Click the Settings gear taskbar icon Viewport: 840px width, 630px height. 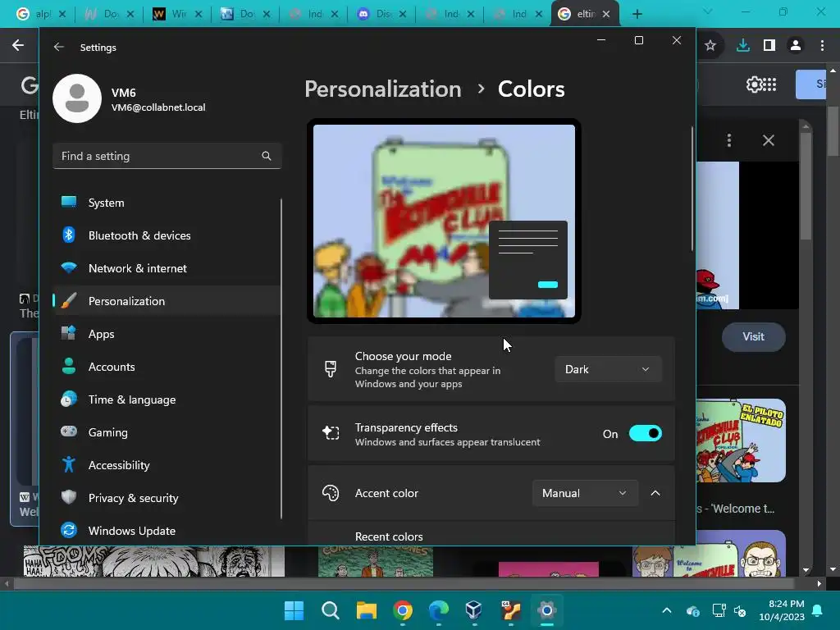(546, 610)
